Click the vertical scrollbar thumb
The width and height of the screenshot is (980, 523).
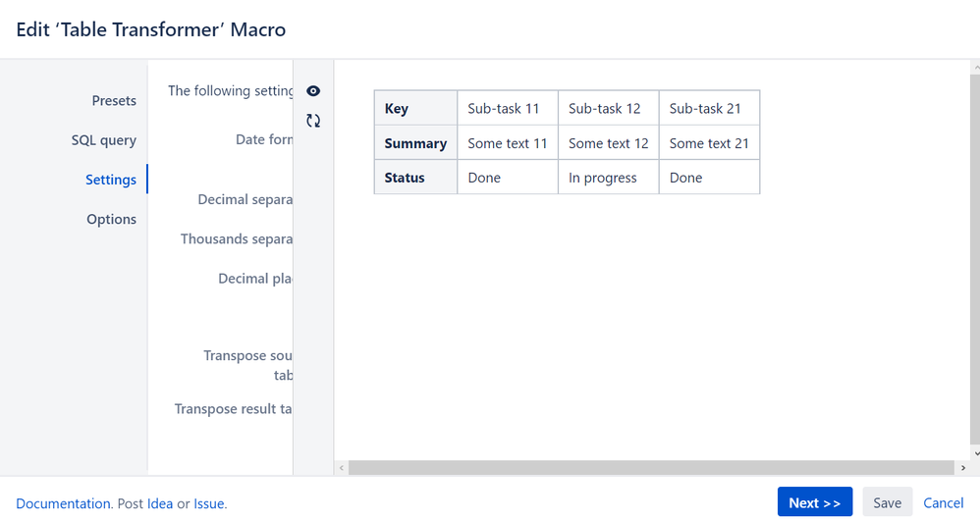[x=975, y=255]
